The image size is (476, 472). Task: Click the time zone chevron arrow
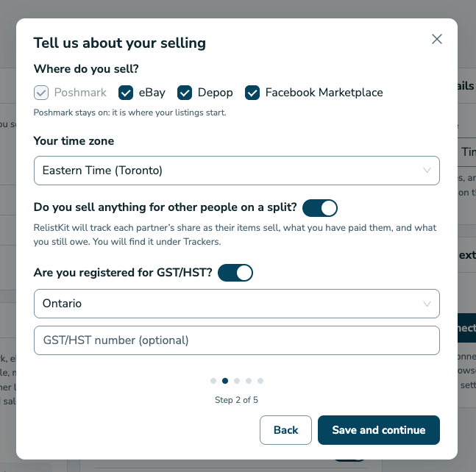click(427, 171)
